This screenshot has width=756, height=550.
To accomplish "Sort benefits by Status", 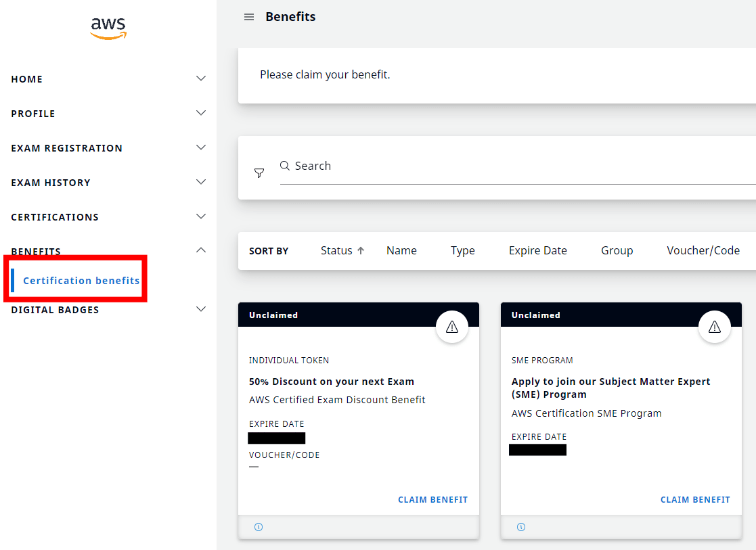I will pyautogui.click(x=336, y=251).
